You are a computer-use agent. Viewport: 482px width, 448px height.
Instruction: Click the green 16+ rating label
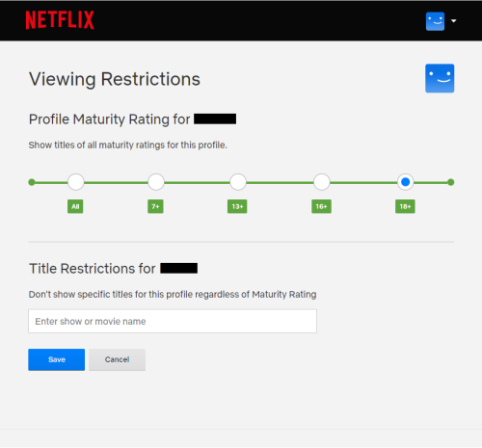coord(321,206)
